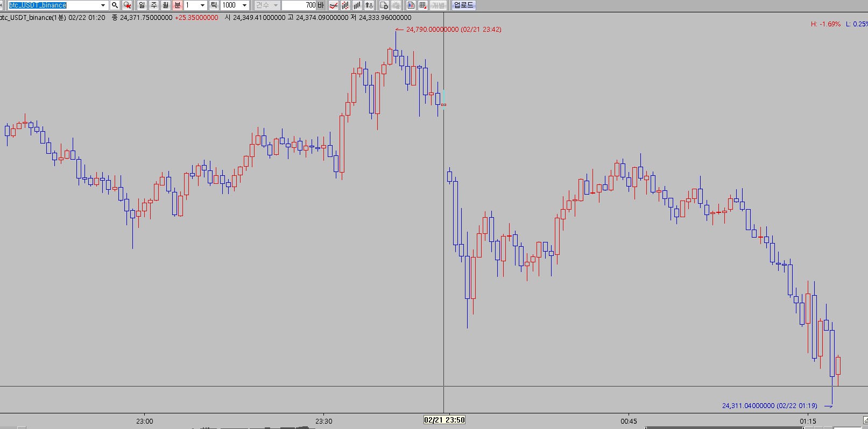
Task: Switch to 월 (monthly) period
Action: [x=165, y=5]
